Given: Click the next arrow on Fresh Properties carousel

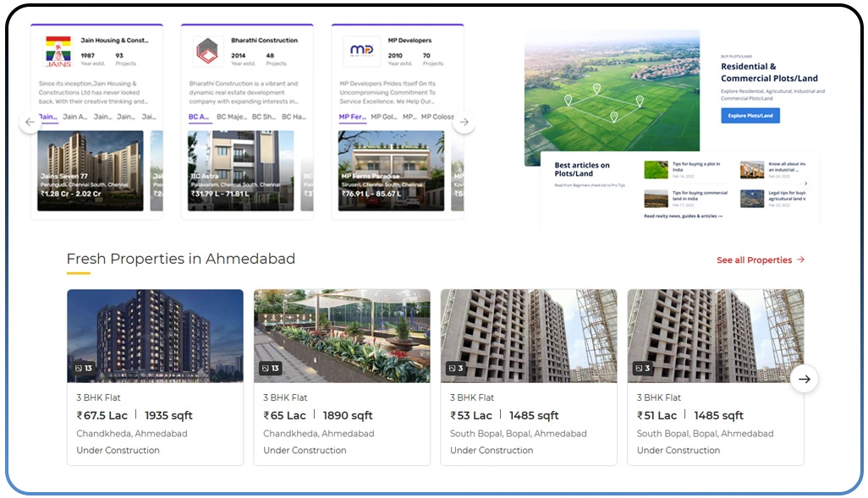Looking at the screenshot, I should [805, 379].
